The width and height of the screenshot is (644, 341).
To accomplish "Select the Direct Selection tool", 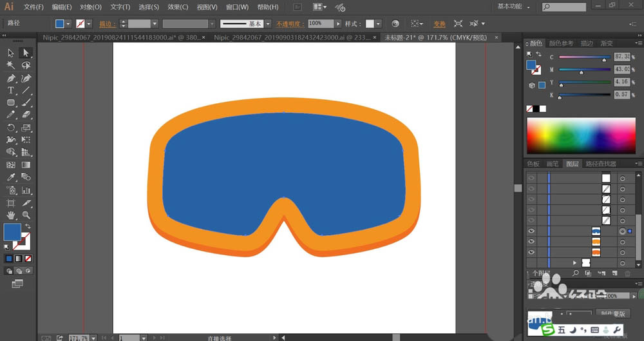I will coord(26,53).
